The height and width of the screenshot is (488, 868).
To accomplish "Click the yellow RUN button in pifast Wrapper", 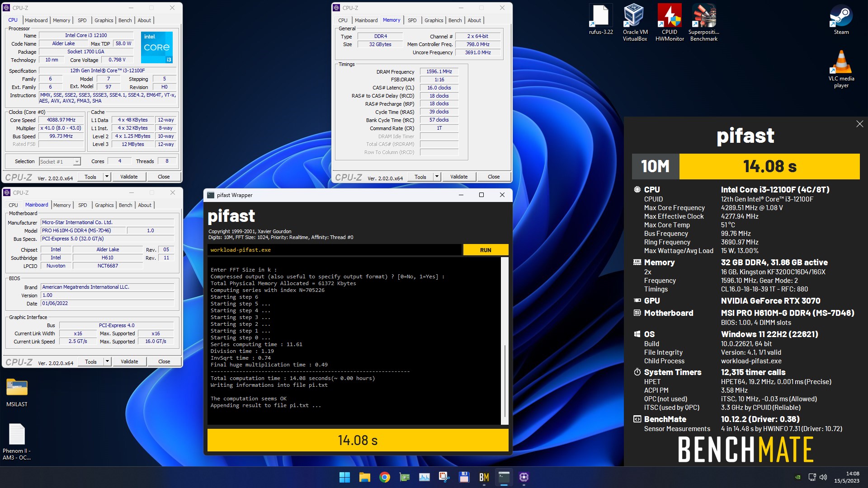I will click(x=486, y=250).
